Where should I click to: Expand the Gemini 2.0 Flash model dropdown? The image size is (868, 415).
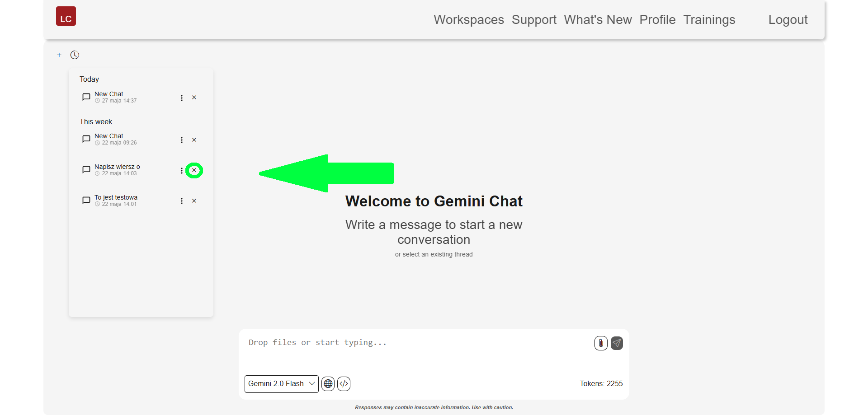(282, 384)
